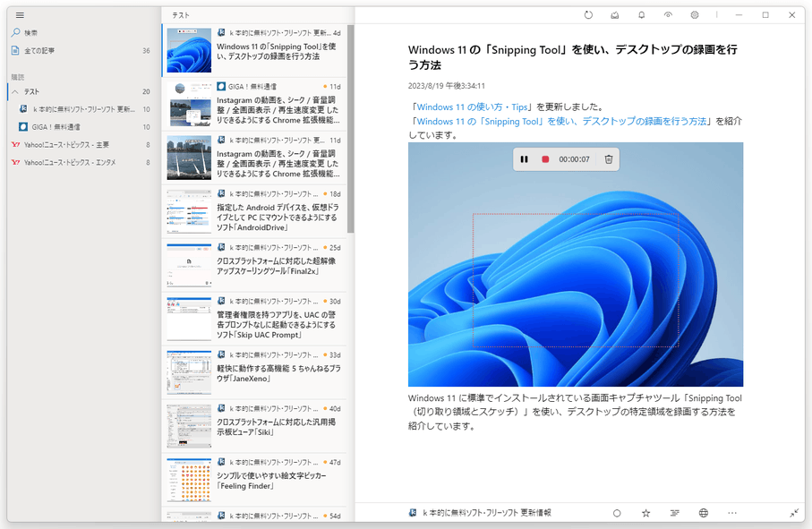This screenshot has width=812, height=529.
Task: Open the hamburger navigation menu
Action: tap(20, 15)
